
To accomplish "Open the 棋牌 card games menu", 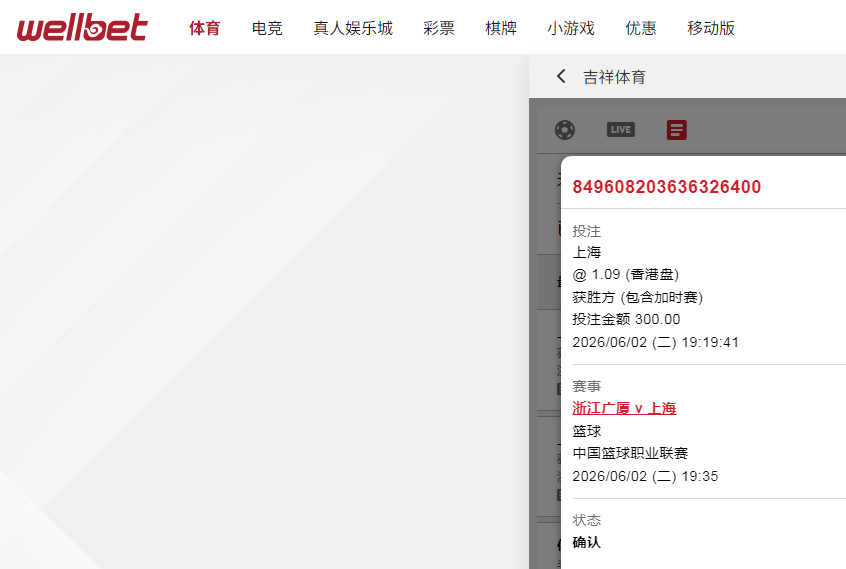I will click(501, 28).
